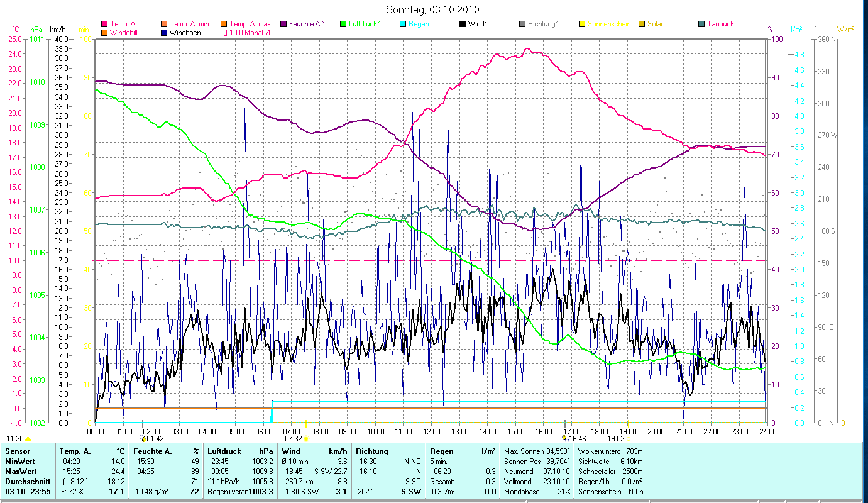Click the yellow Sonnenschein legend square
Screen dimensions: 868x503
click(582, 24)
